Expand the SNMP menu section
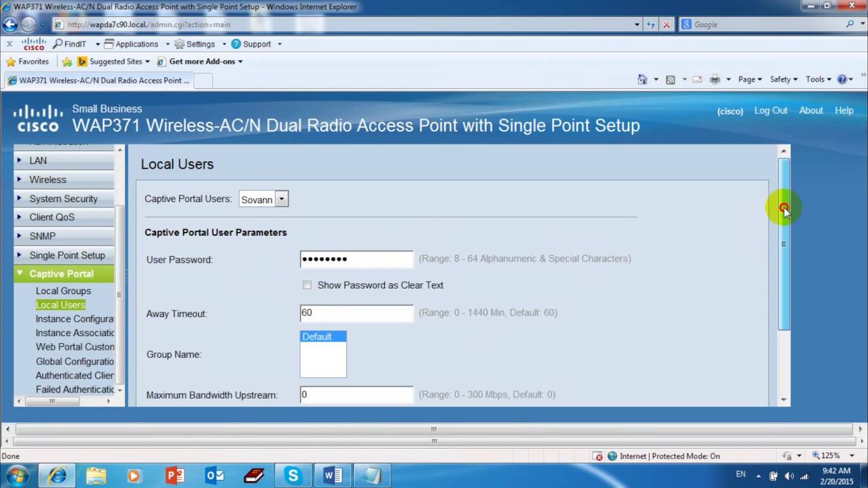 coord(64,236)
